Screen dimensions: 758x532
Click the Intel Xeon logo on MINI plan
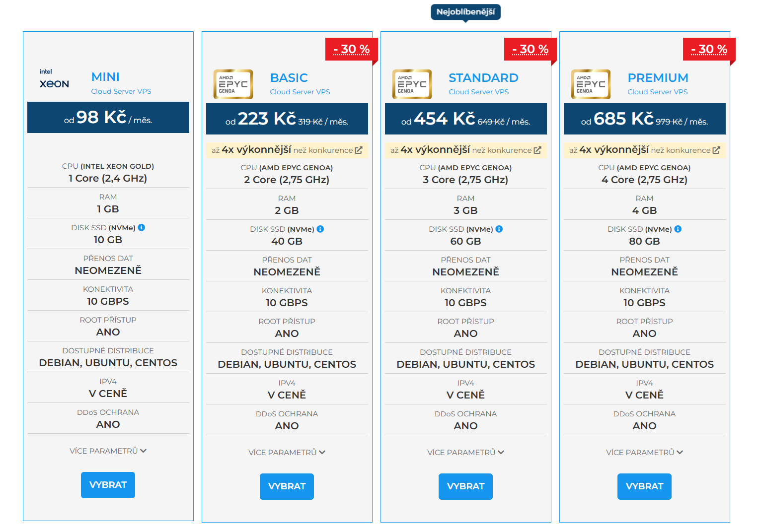(x=54, y=79)
